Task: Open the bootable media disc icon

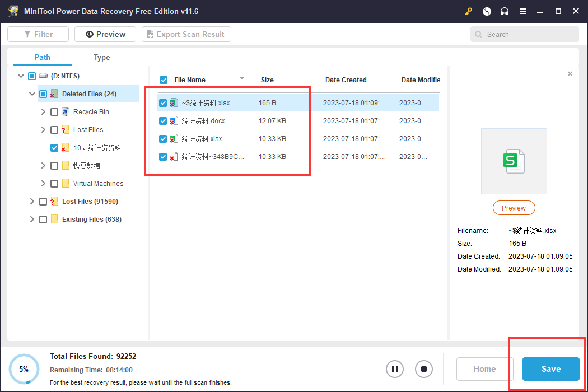Action: [x=487, y=11]
